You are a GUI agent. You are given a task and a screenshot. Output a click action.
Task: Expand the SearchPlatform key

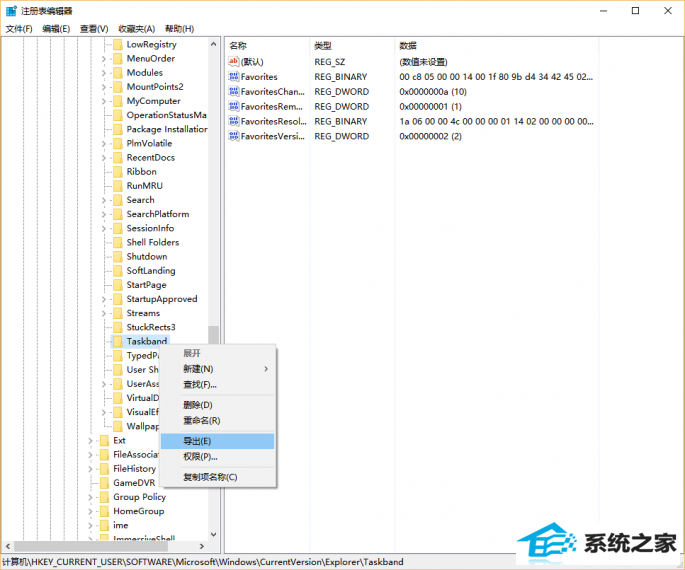point(104,214)
